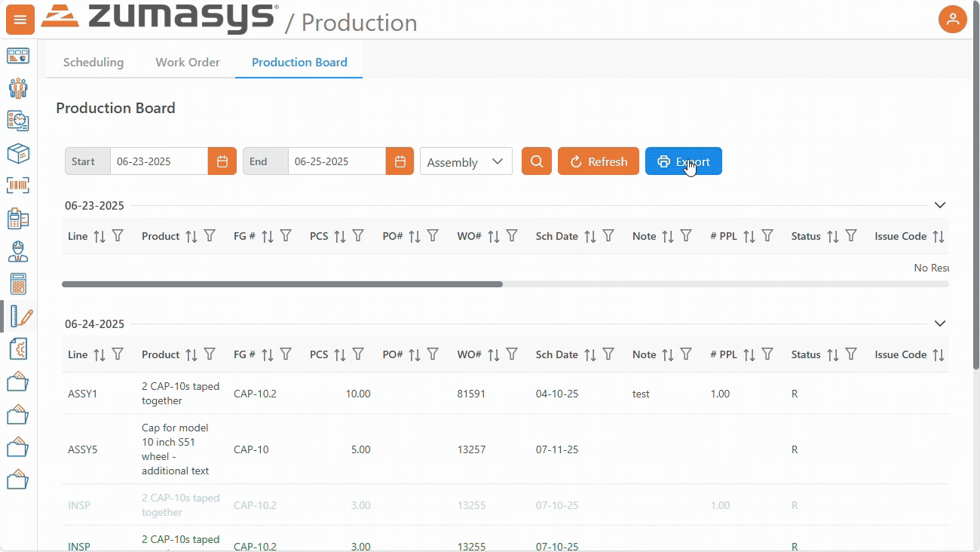The height and width of the screenshot is (552, 980).
Task: Open the user profile icon at top right
Action: coord(952,19)
